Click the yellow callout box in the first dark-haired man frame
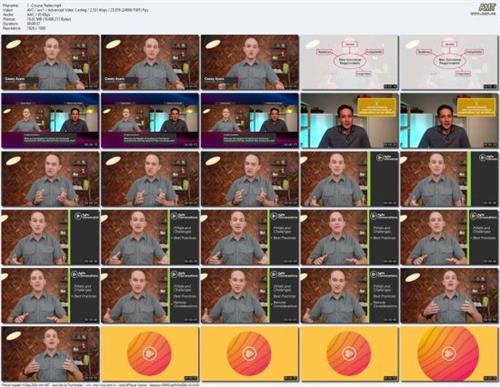Image resolution: width=500 pixels, height=387 pixels. [377, 106]
